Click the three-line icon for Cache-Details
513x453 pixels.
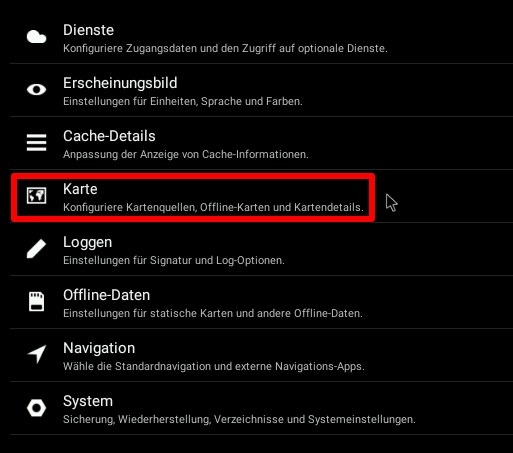36,143
